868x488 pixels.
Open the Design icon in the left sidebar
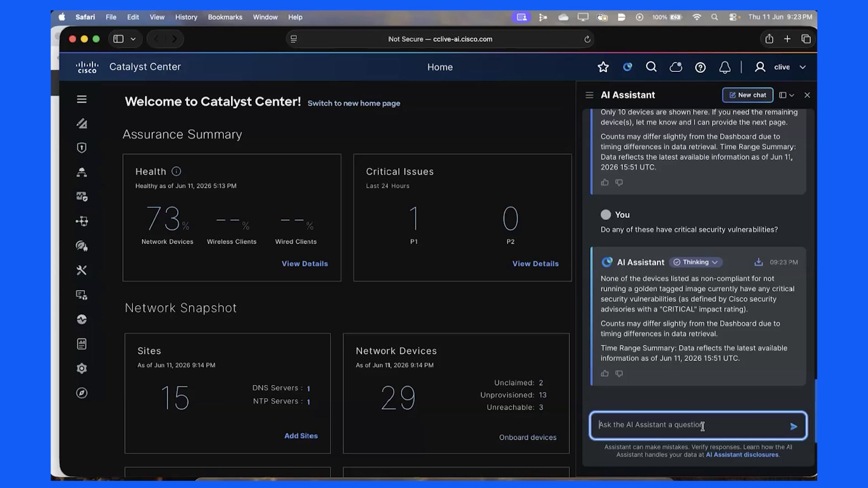(81, 123)
